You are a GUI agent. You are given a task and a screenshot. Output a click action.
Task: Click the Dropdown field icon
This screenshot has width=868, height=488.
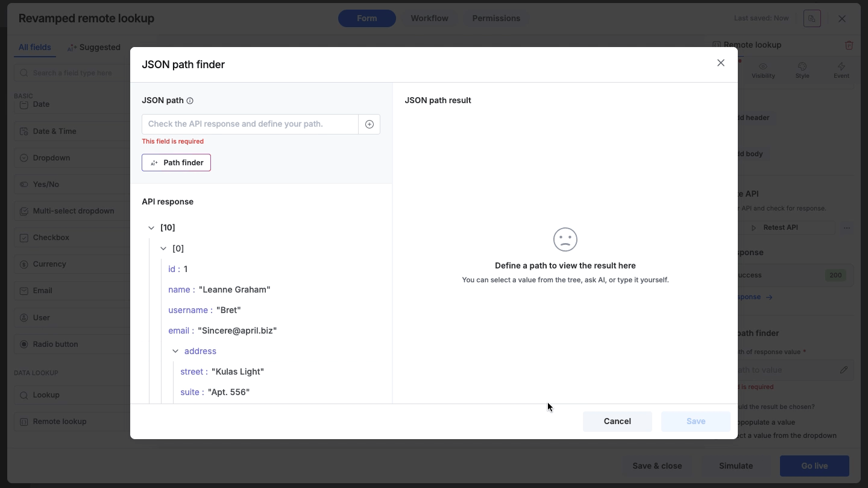coord(24,158)
